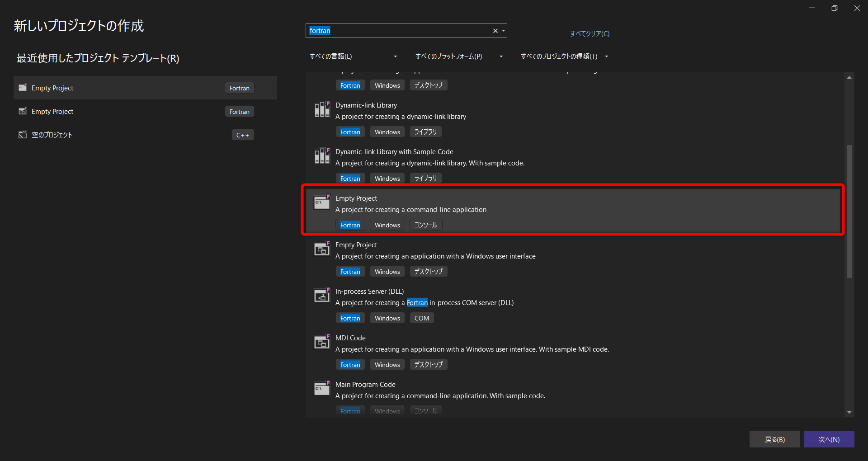Click the Fortran tag under In-process Server
The image size is (868, 461).
coord(350,318)
